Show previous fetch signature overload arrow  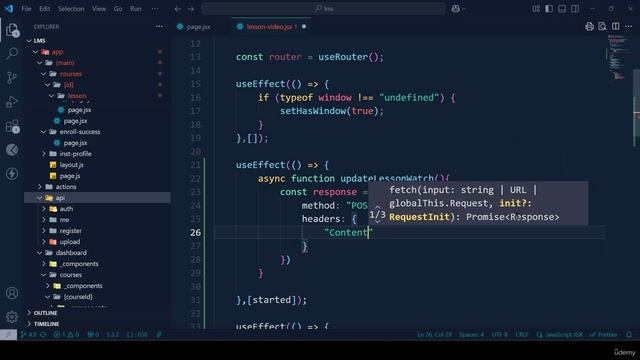378,207
